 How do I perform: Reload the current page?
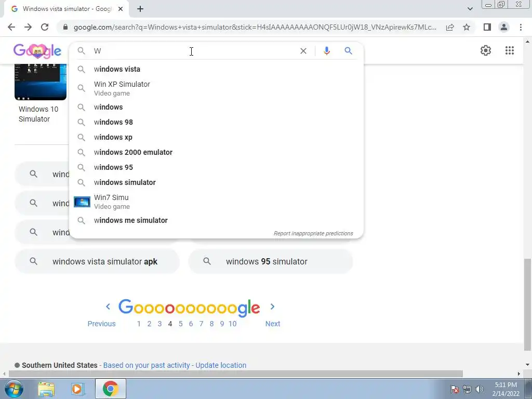pyautogui.click(x=45, y=27)
